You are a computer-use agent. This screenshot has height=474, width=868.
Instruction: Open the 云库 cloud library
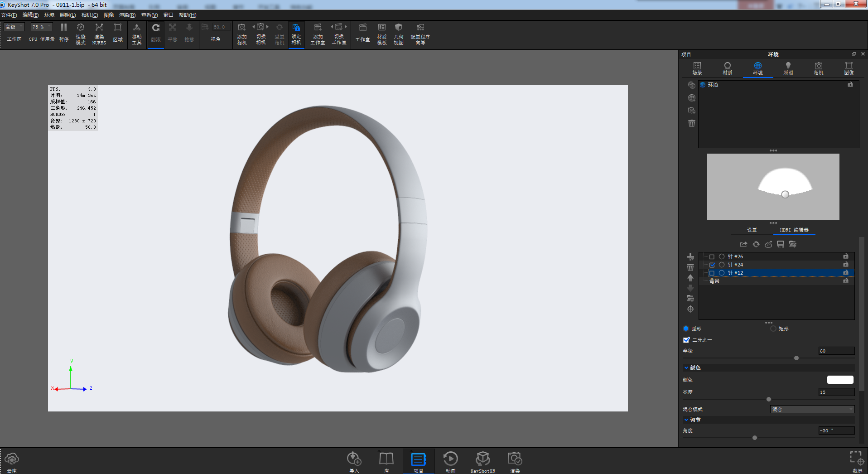12,462
